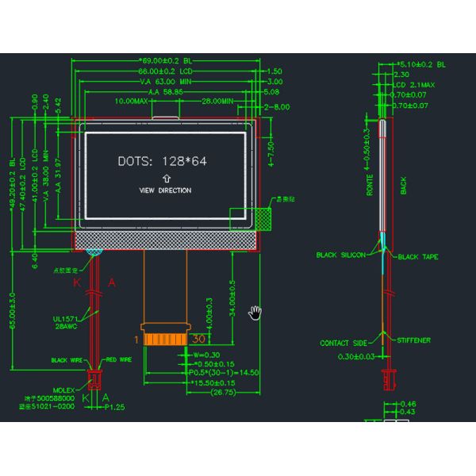Viewport: 476px width, 476px height.
Task: Click the DOTS: 128*64 text
Action: 162,161
